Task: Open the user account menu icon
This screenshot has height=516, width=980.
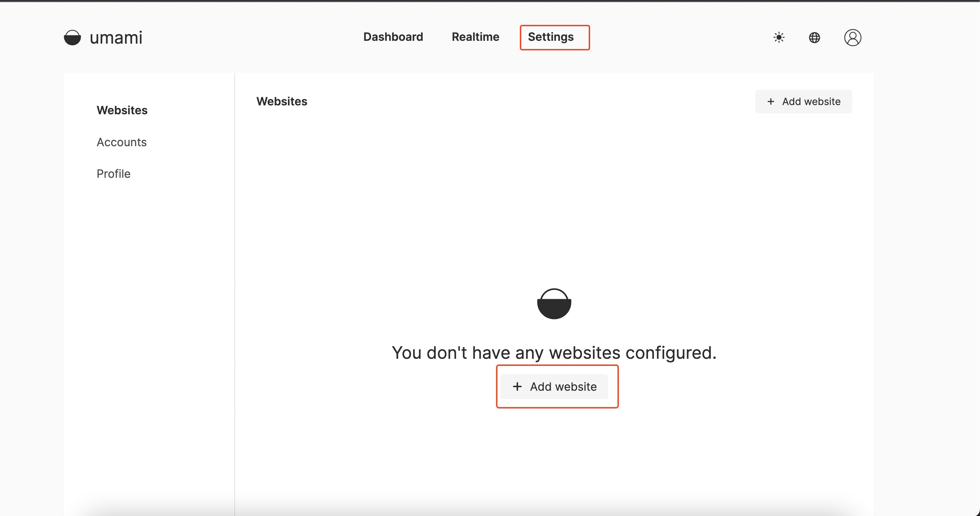Action: [852, 37]
